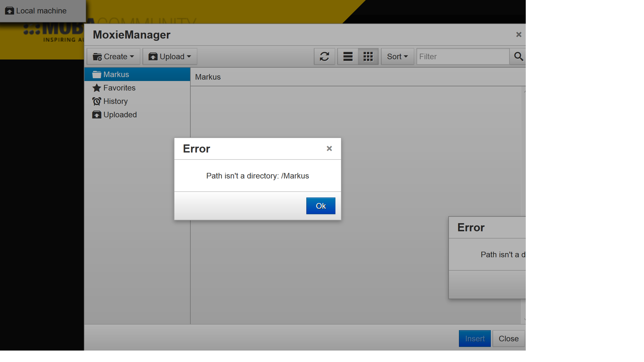Open the Upload dropdown
This screenshot has height=362, width=644.
[x=170, y=56]
